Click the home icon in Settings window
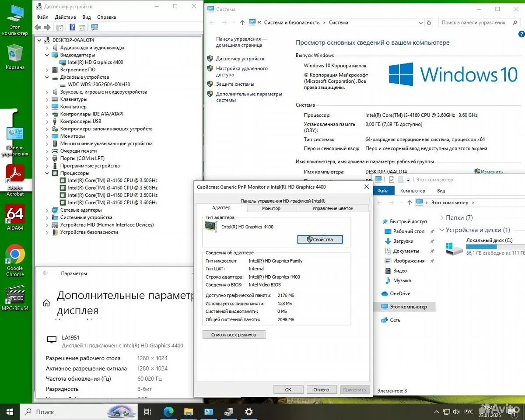The width and height of the screenshot is (525, 420). [46, 303]
